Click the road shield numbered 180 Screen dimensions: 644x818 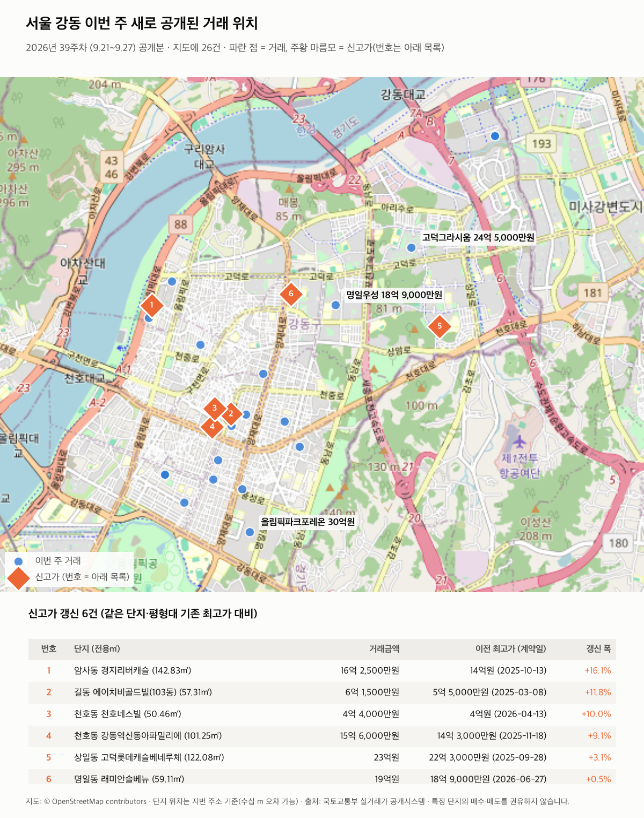tap(618, 543)
